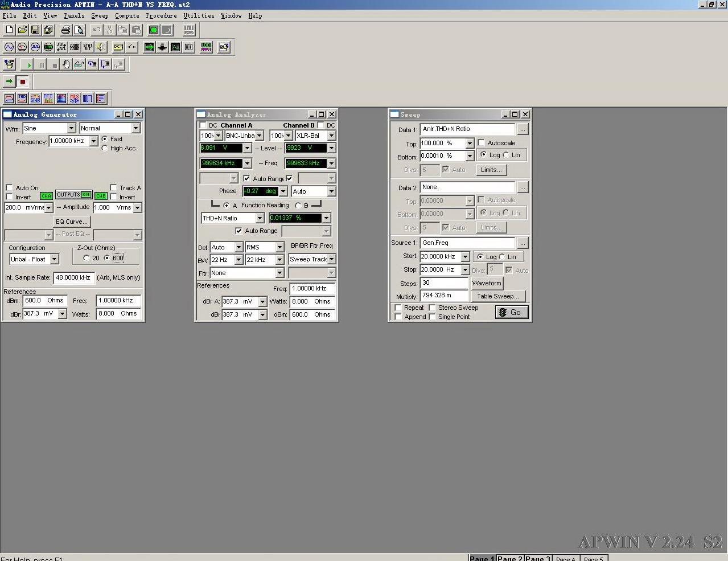Click the Go button in Sweep
Image resolution: width=728 pixels, height=561 pixels.
(512, 312)
